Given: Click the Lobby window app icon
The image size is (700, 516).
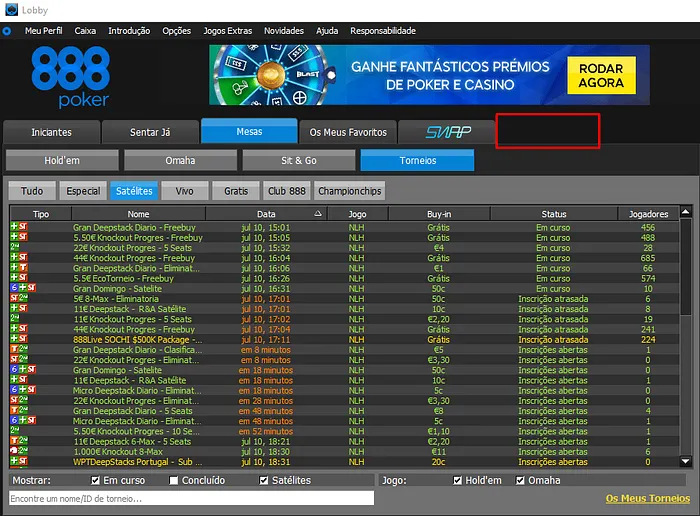Looking at the screenshot, I should point(11,9).
